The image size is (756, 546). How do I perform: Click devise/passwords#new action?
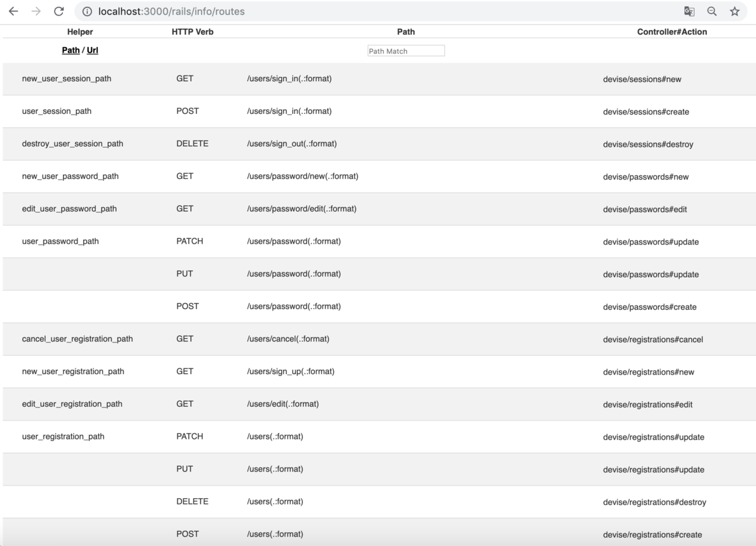point(646,177)
